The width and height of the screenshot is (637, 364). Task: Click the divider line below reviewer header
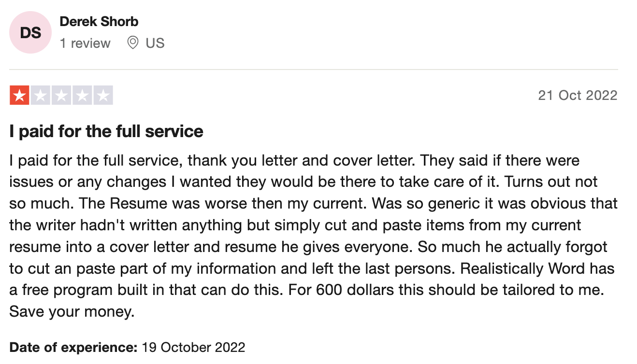[x=313, y=70]
